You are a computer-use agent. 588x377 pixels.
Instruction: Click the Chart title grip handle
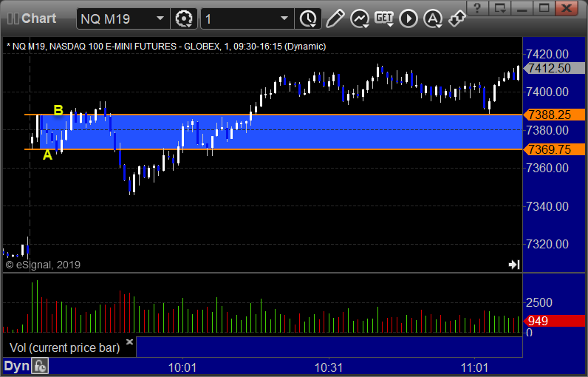click(x=13, y=18)
